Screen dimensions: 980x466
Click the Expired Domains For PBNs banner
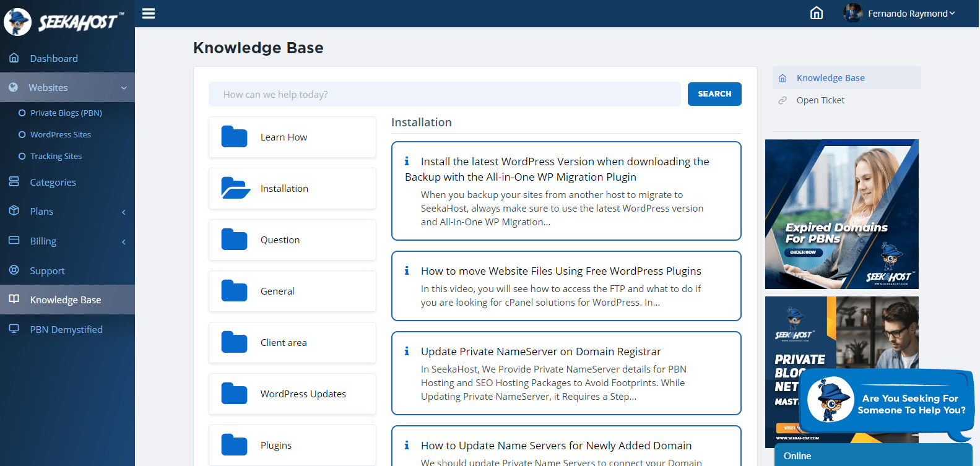pos(842,214)
